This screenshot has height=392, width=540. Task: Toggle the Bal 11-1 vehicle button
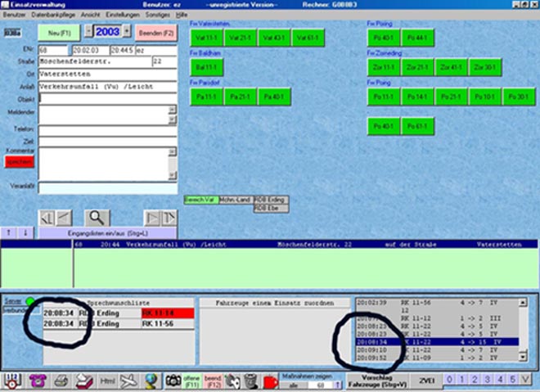206,67
